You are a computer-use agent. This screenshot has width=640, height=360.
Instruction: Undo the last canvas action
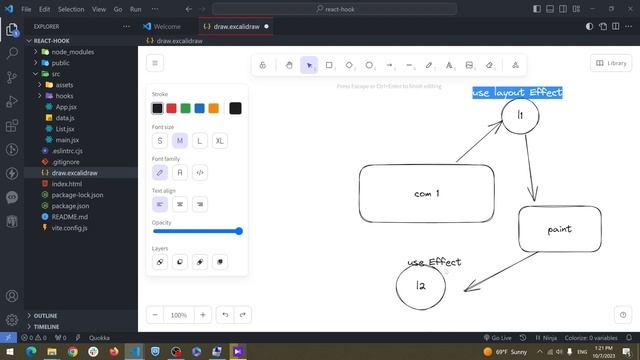tap(225, 315)
